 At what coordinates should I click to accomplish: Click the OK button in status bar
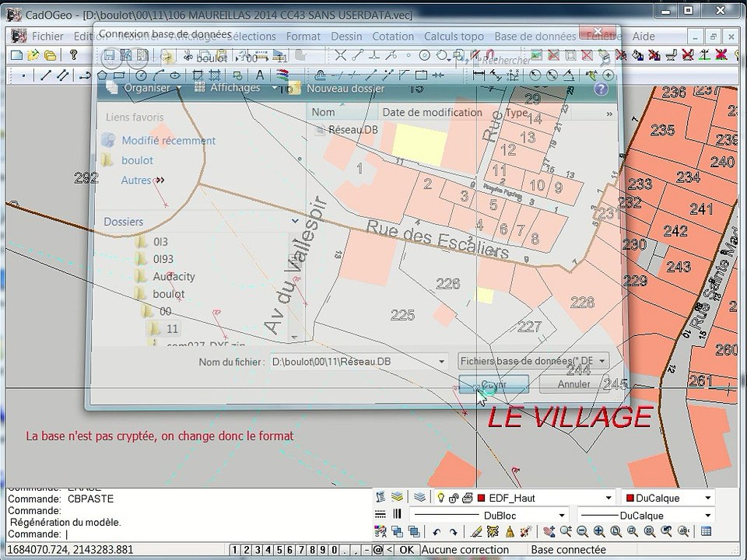[x=406, y=550]
